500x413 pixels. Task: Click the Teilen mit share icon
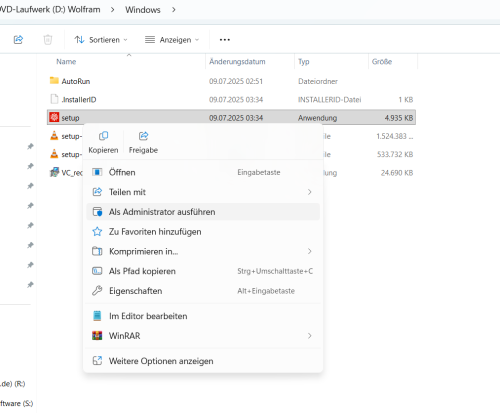pos(97,192)
